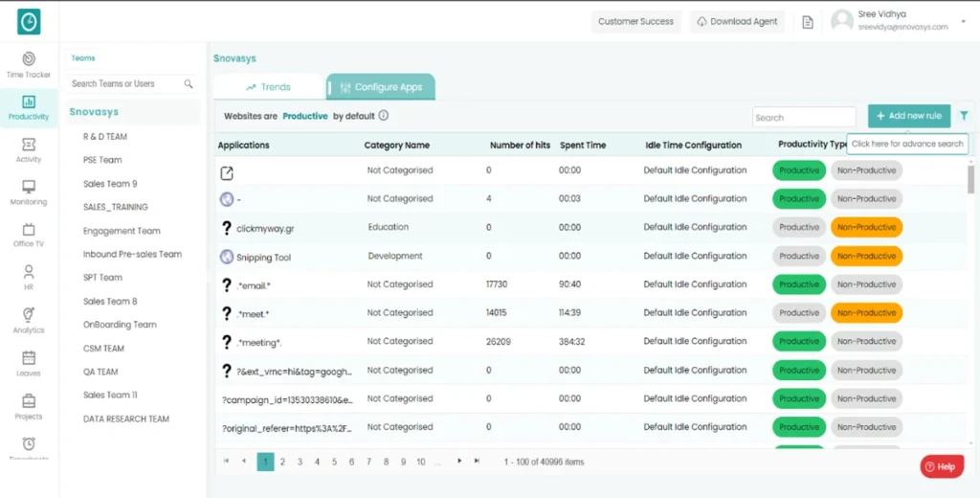Click the Customer Success button
Image resolution: width=980 pixels, height=498 pixels.
pyautogui.click(x=635, y=21)
